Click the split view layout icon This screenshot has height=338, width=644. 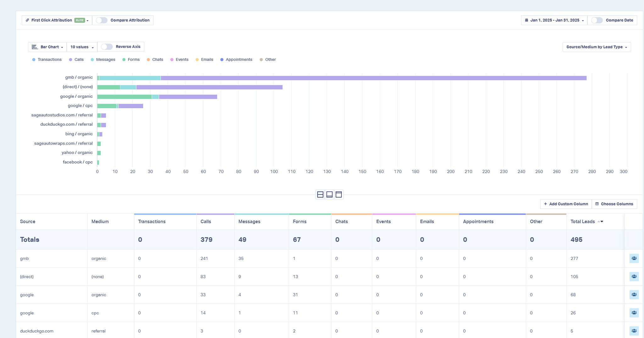pyautogui.click(x=320, y=194)
